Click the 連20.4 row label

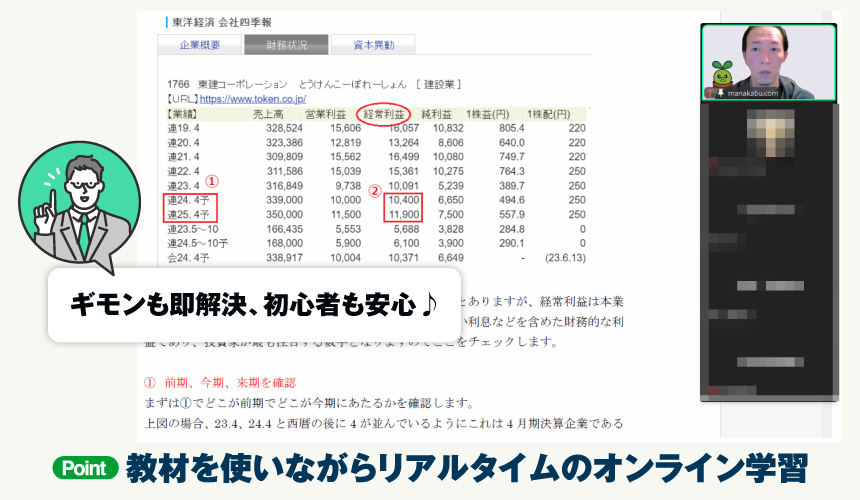(183, 143)
